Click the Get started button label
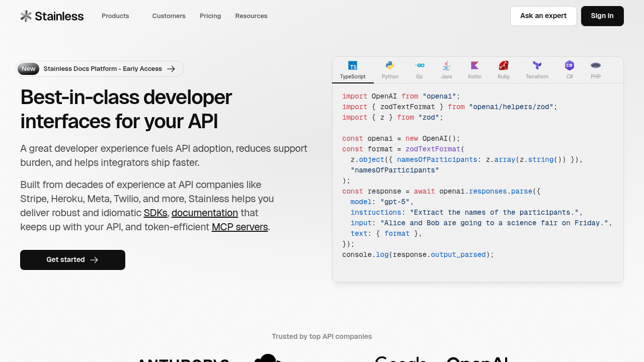The height and width of the screenshot is (362, 644). [65, 260]
